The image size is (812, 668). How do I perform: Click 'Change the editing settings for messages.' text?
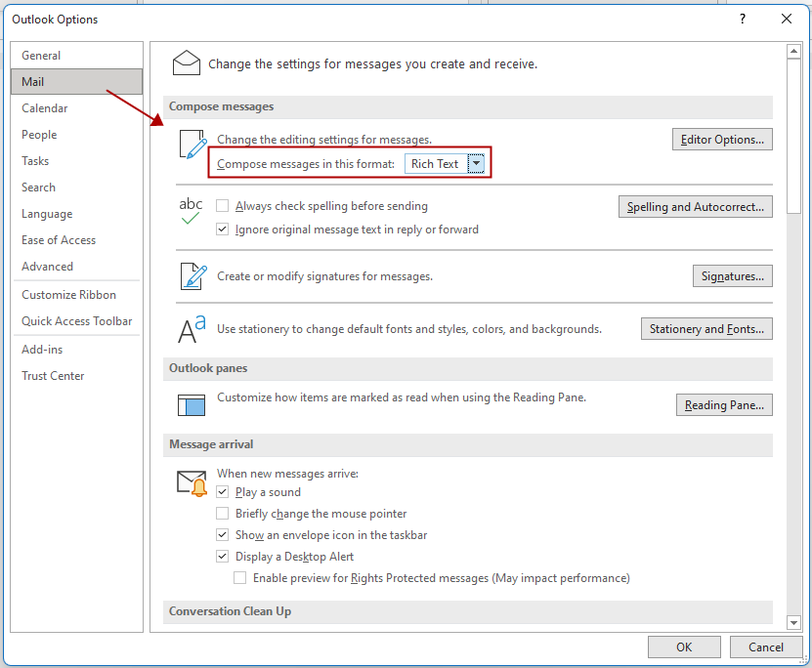click(324, 140)
